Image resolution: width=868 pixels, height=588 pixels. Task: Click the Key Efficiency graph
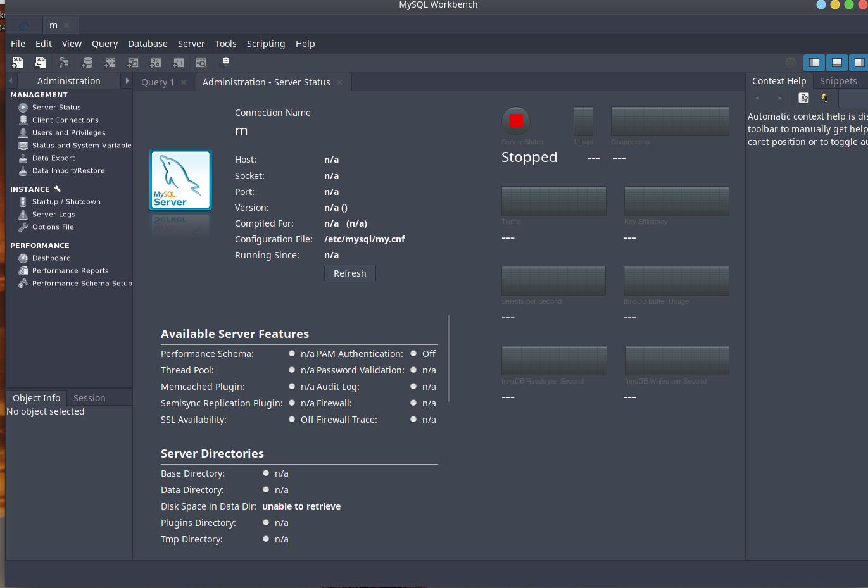tap(676, 201)
